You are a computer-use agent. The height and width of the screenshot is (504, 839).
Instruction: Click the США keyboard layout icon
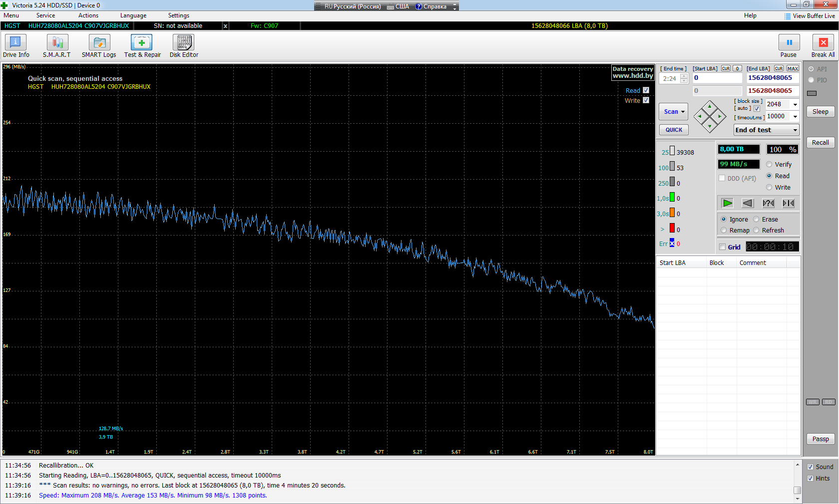click(x=391, y=6)
